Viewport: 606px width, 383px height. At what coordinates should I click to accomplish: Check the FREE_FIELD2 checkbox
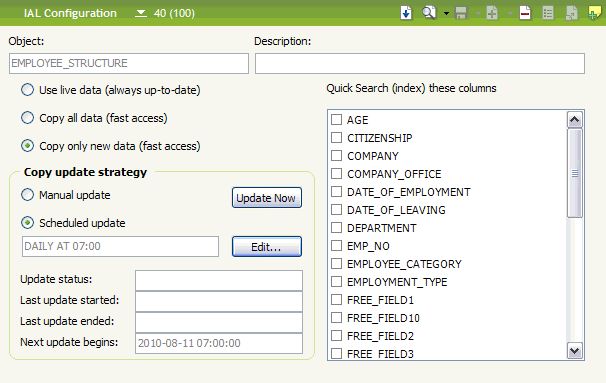337,335
